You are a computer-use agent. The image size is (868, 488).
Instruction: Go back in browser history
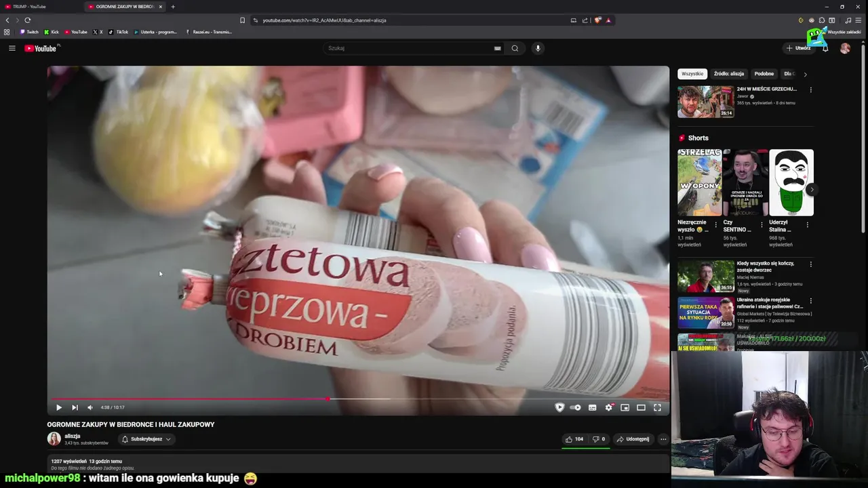pos(7,20)
